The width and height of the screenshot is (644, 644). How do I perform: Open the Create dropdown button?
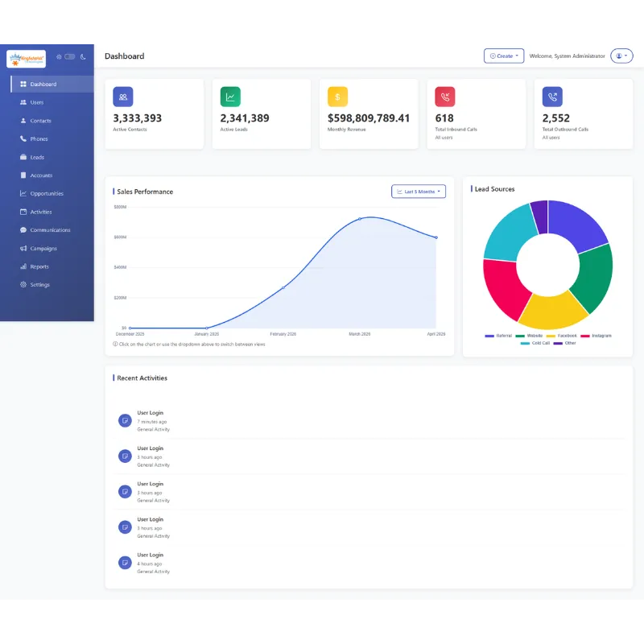pyautogui.click(x=504, y=56)
